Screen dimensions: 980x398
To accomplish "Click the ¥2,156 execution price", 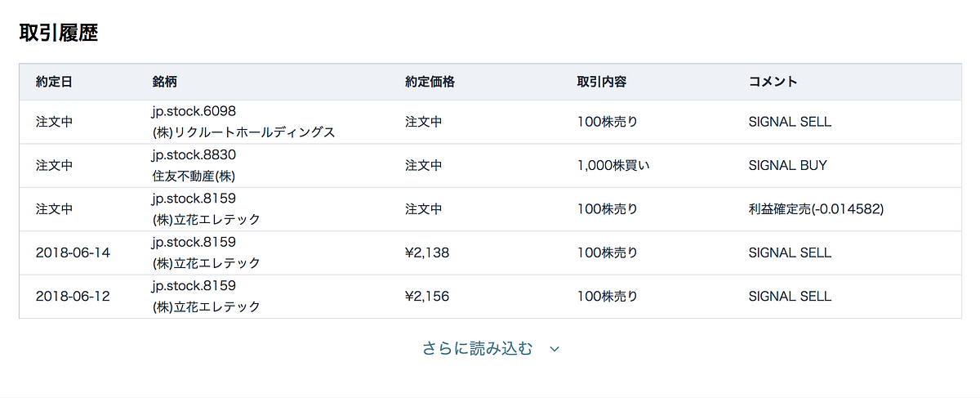I will pos(427,296).
